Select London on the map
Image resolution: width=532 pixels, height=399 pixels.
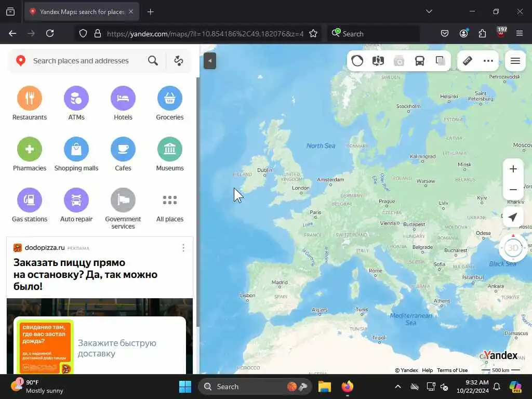click(x=301, y=188)
